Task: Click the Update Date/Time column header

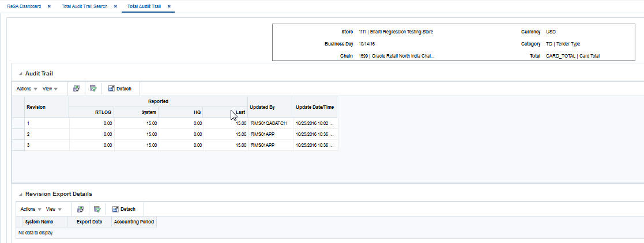Action: (315, 107)
